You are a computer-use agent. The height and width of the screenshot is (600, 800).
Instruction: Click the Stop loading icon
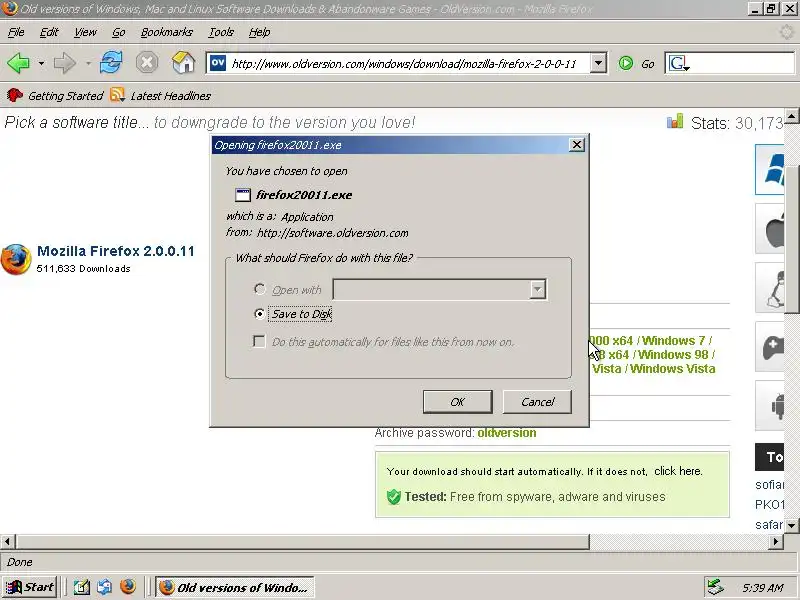147,63
